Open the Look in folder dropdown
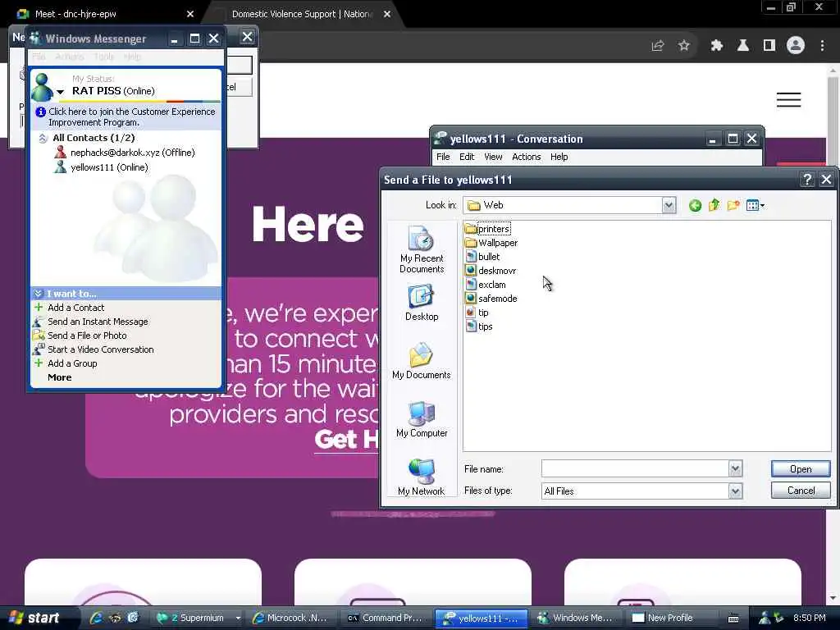840x630 pixels. coord(669,205)
